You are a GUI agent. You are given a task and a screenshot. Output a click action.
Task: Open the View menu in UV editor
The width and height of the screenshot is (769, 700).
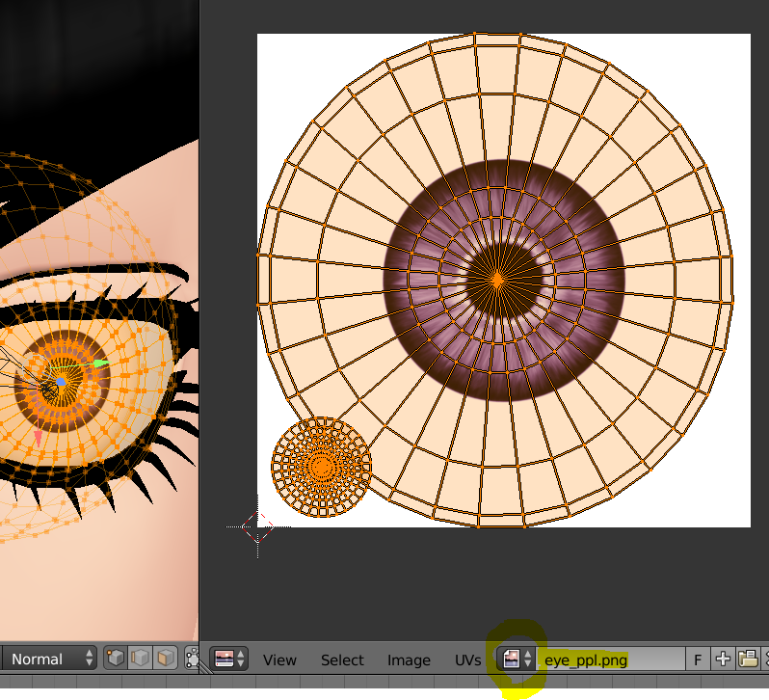coord(279,660)
